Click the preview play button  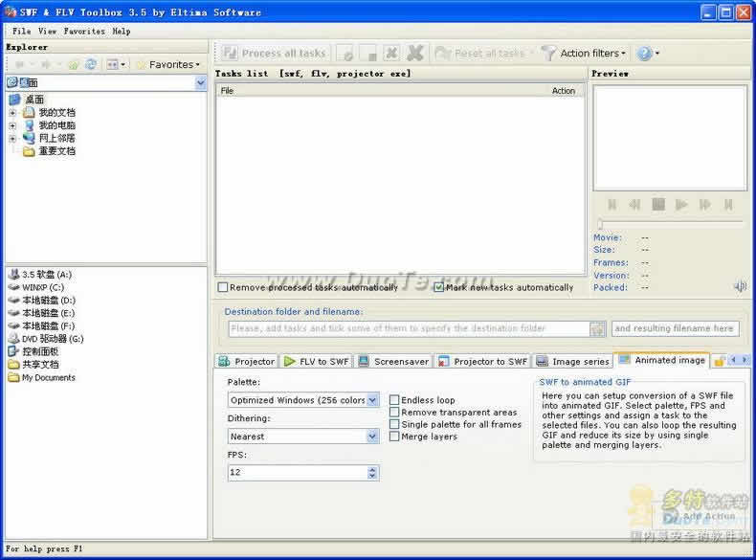pyautogui.click(x=681, y=205)
